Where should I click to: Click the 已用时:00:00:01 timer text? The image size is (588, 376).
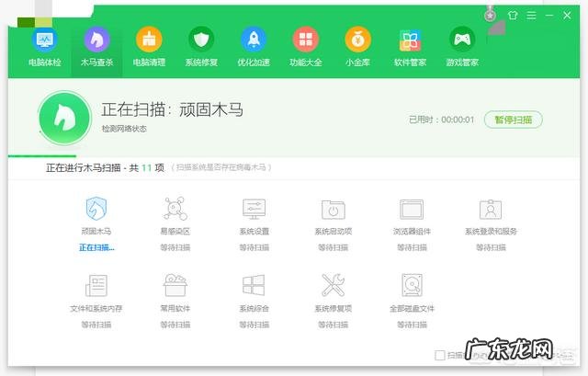[x=441, y=120]
